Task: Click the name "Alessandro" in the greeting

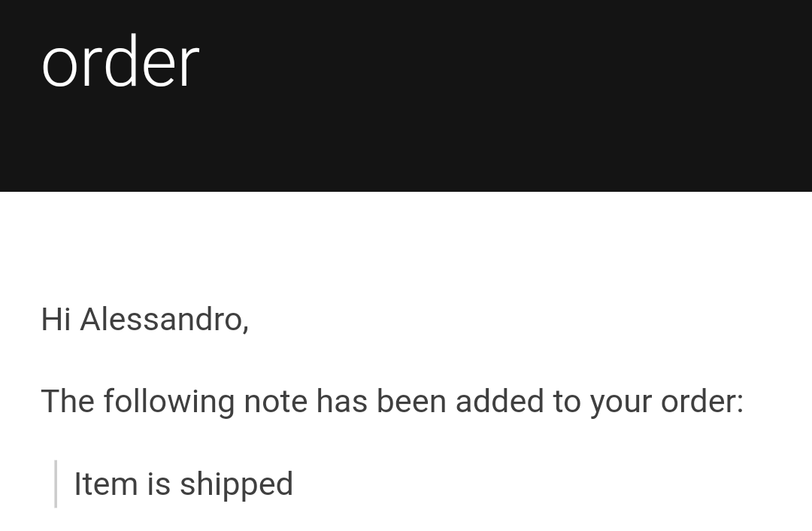Action: (163, 319)
